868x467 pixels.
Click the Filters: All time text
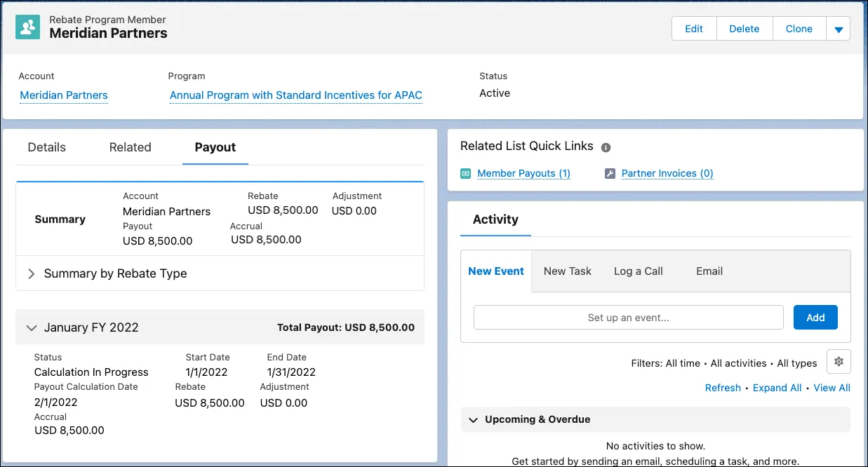(x=666, y=363)
